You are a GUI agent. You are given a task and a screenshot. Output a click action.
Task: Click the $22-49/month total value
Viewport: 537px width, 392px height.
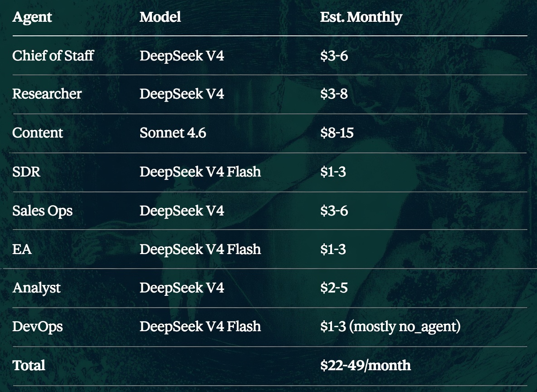366,366
